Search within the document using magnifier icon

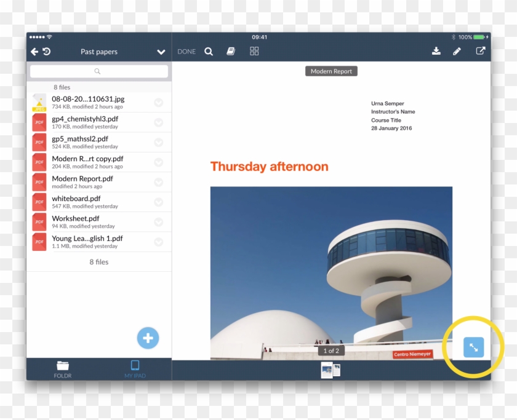(209, 52)
